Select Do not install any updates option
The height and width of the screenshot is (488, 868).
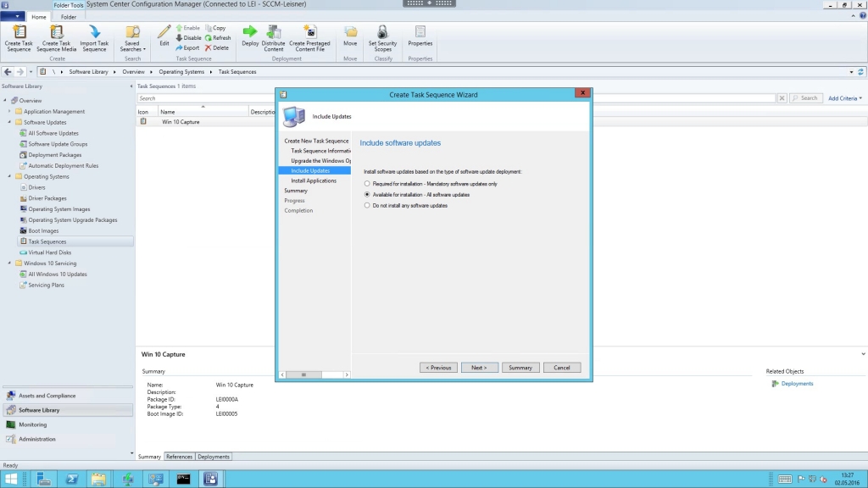pyautogui.click(x=367, y=205)
